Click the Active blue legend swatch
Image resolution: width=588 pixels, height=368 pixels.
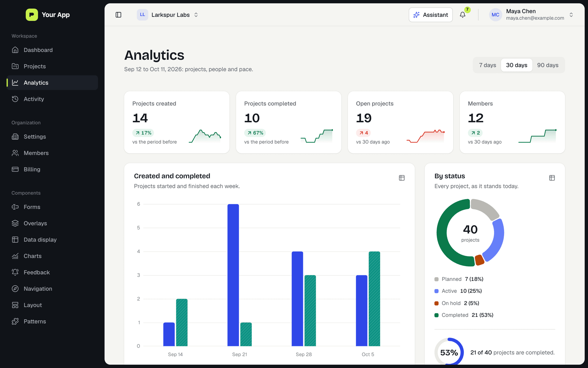pos(436,291)
